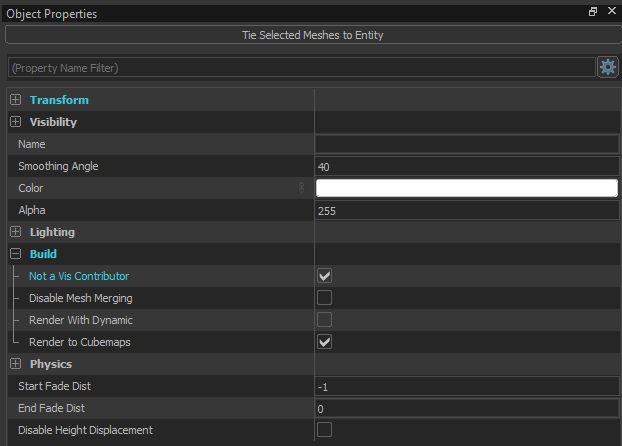This screenshot has width=622, height=446.
Task: Collapse the Build section
Action: [15, 254]
